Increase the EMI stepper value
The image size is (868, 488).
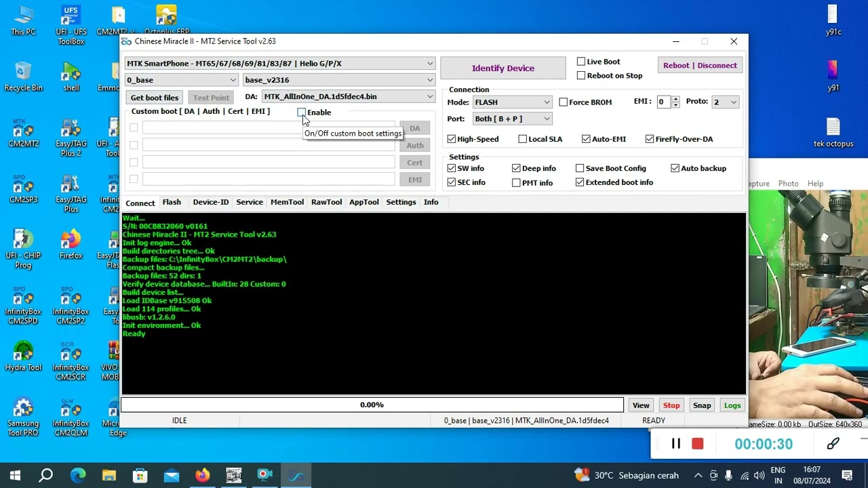coord(675,99)
